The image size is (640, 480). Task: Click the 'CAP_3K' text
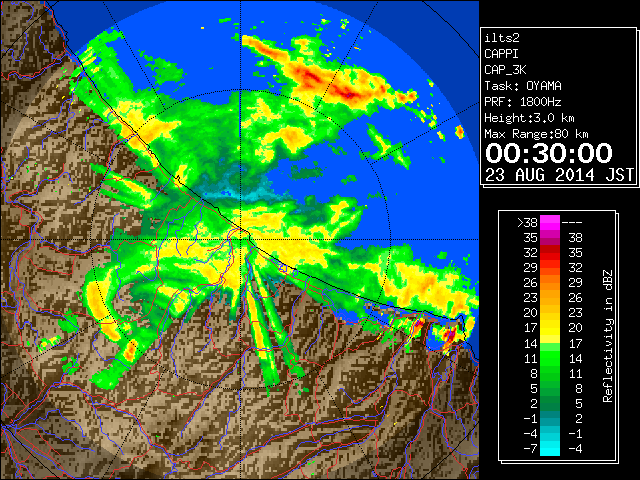[505, 70]
